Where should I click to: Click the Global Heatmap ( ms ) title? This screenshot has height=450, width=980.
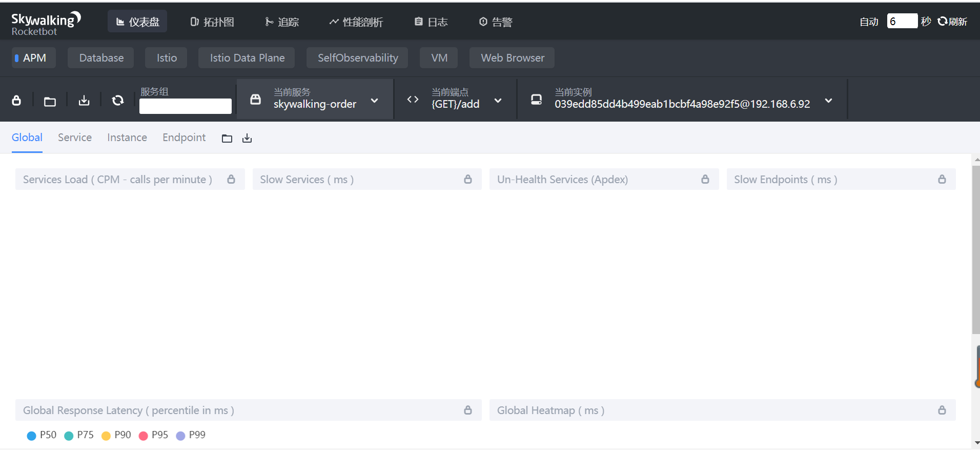[550, 410]
